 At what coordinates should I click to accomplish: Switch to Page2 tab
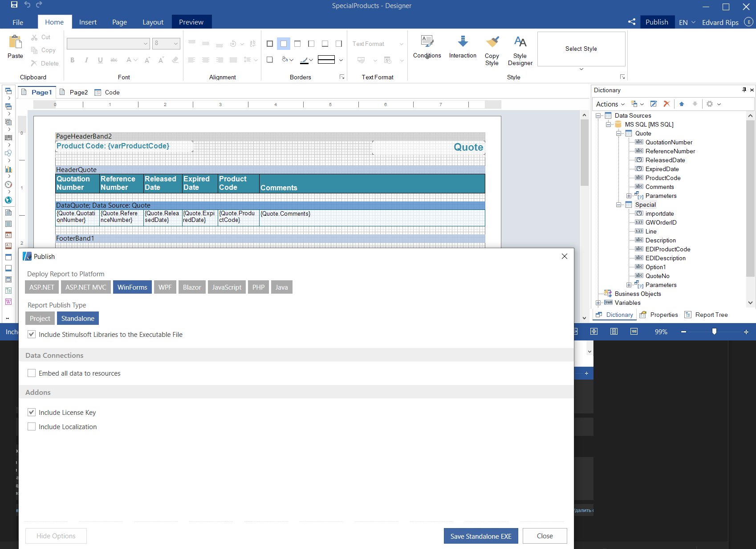74,92
